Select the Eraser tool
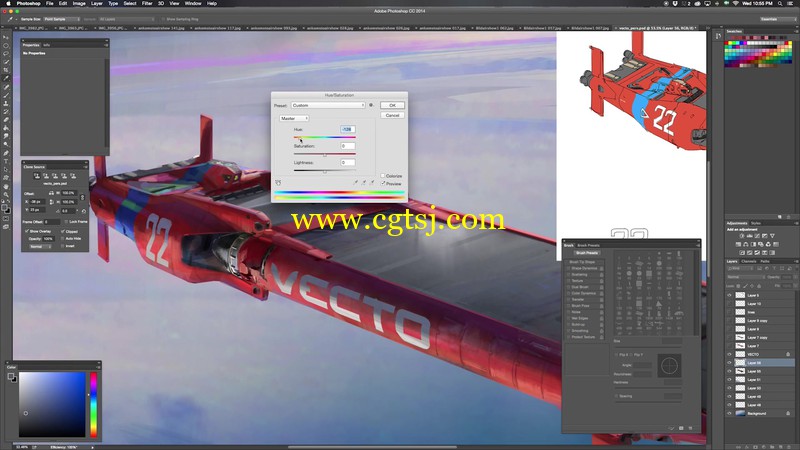This screenshot has height=450, width=800. [x=6, y=120]
